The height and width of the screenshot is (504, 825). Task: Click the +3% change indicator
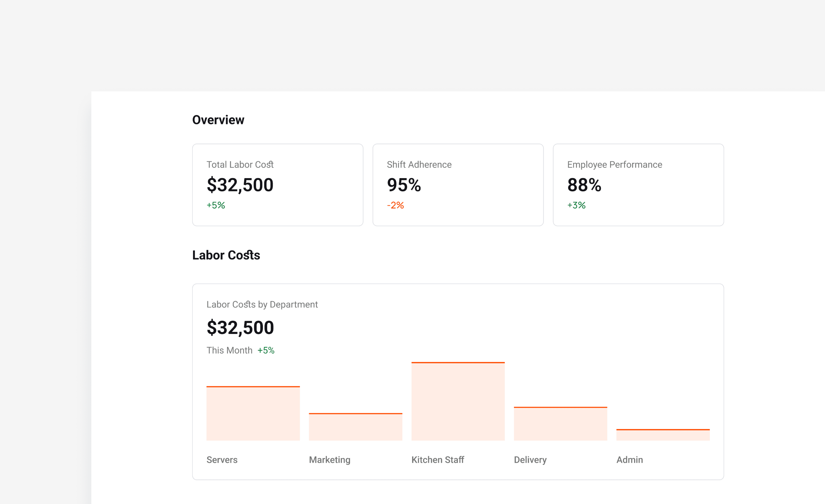(576, 205)
